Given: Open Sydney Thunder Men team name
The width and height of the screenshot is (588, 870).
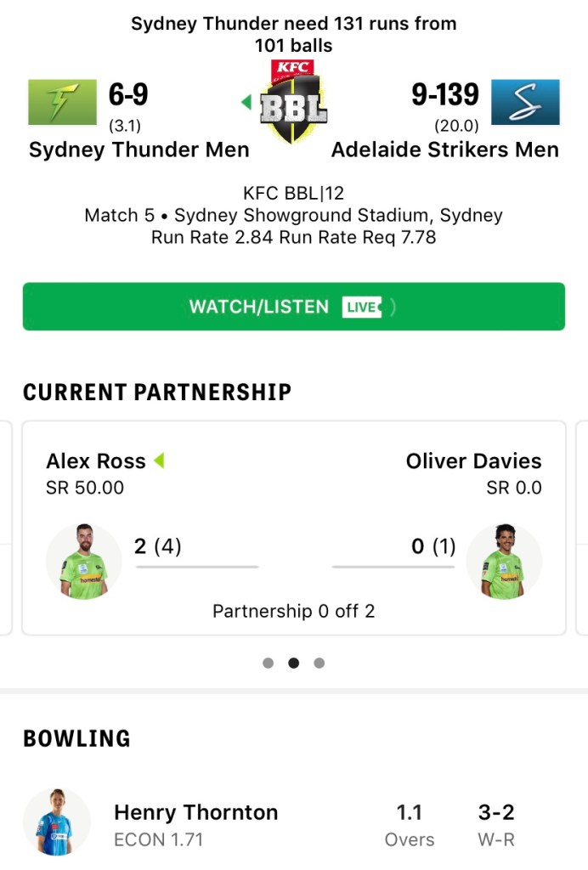Looking at the screenshot, I should (139, 150).
